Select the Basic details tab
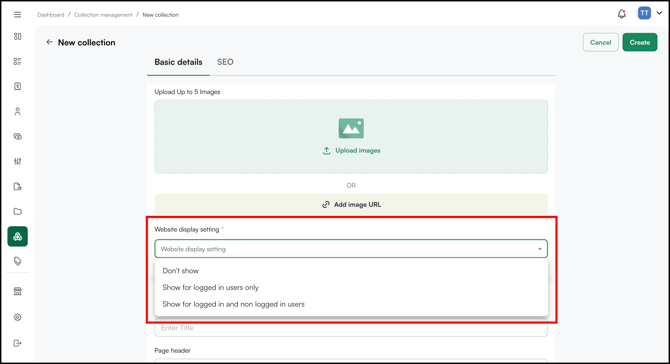This screenshot has width=670, height=364. (x=178, y=62)
